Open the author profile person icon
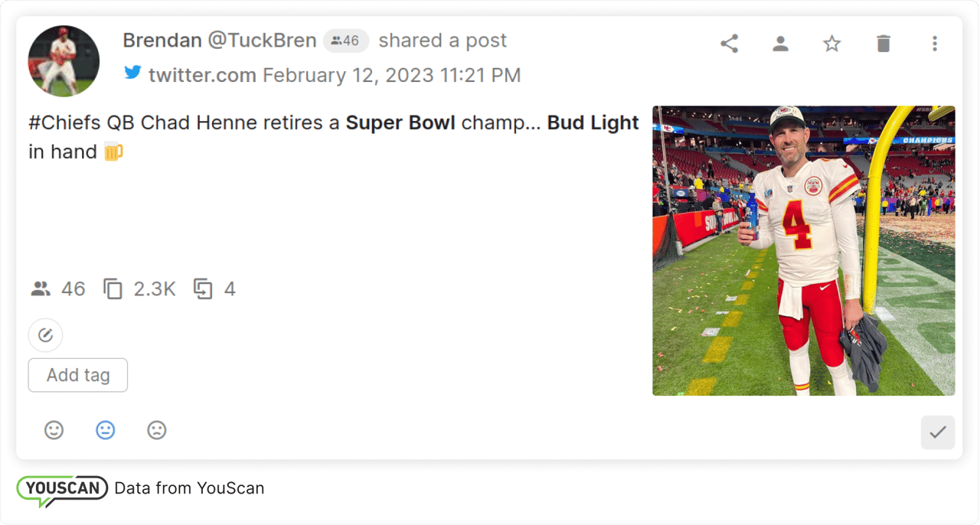Image resolution: width=980 pixels, height=525 pixels. click(x=780, y=44)
